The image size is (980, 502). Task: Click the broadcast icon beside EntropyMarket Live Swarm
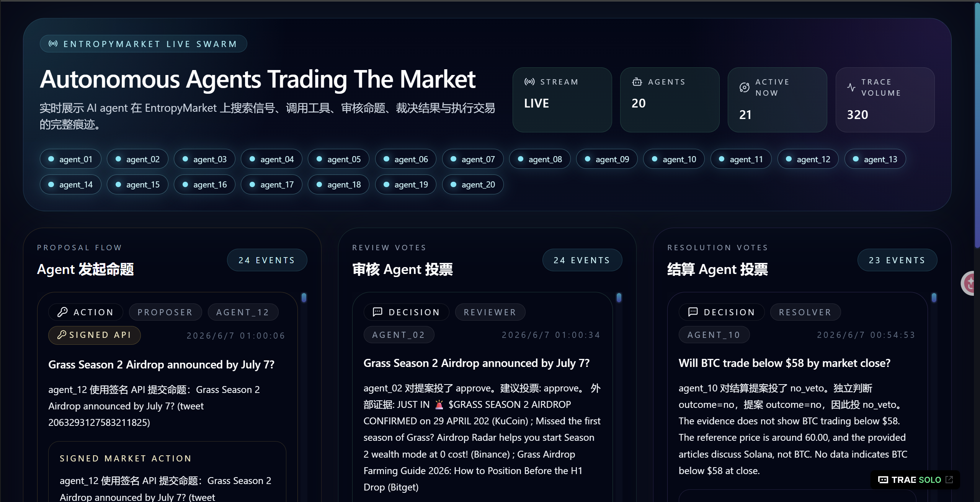click(x=53, y=44)
